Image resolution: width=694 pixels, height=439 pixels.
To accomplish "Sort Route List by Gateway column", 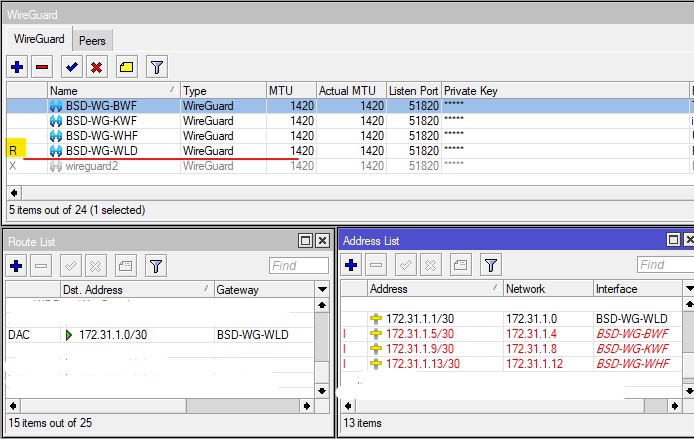I will pyautogui.click(x=264, y=290).
